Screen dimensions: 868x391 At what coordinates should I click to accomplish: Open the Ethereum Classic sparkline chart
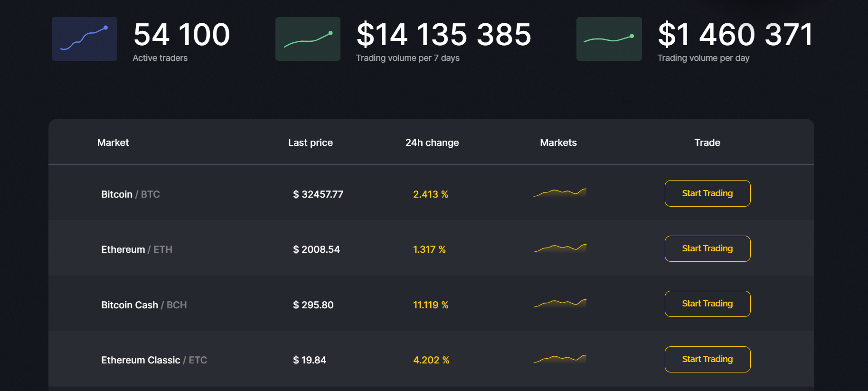pyautogui.click(x=560, y=359)
